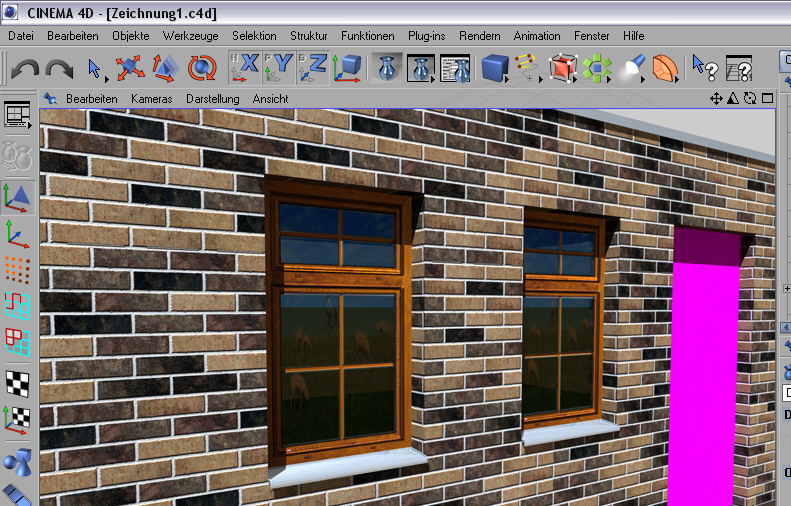Render in picture viewer icon
This screenshot has width=791, height=506.
coord(421,68)
